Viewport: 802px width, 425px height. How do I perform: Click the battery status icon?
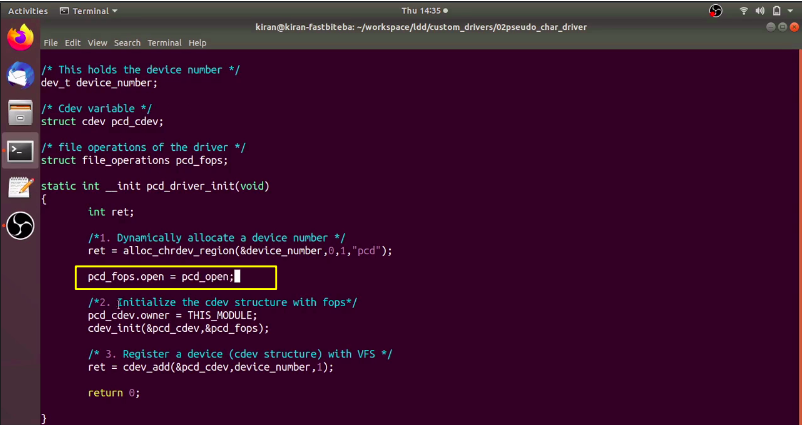(776, 11)
